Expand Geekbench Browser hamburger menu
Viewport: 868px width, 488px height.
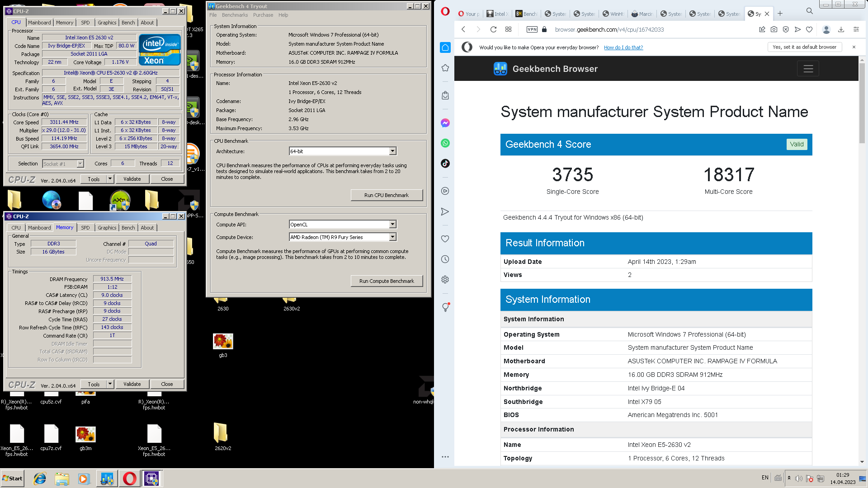[x=808, y=69]
